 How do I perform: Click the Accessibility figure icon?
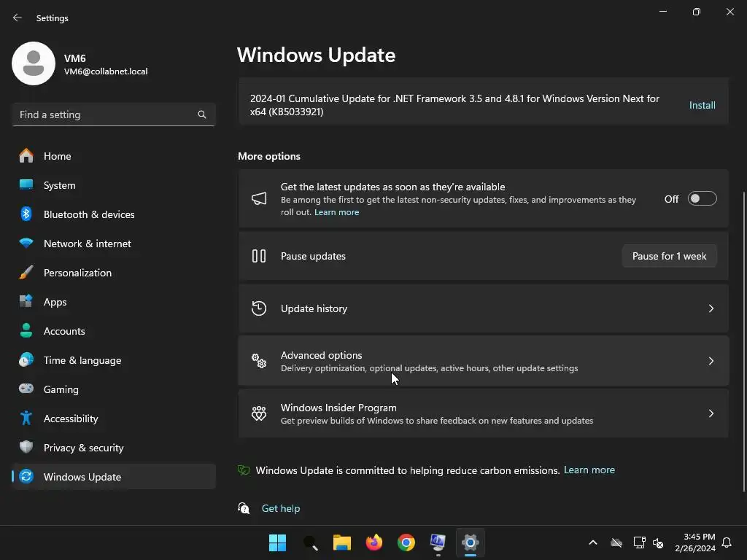pyautogui.click(x=26, y=418)
